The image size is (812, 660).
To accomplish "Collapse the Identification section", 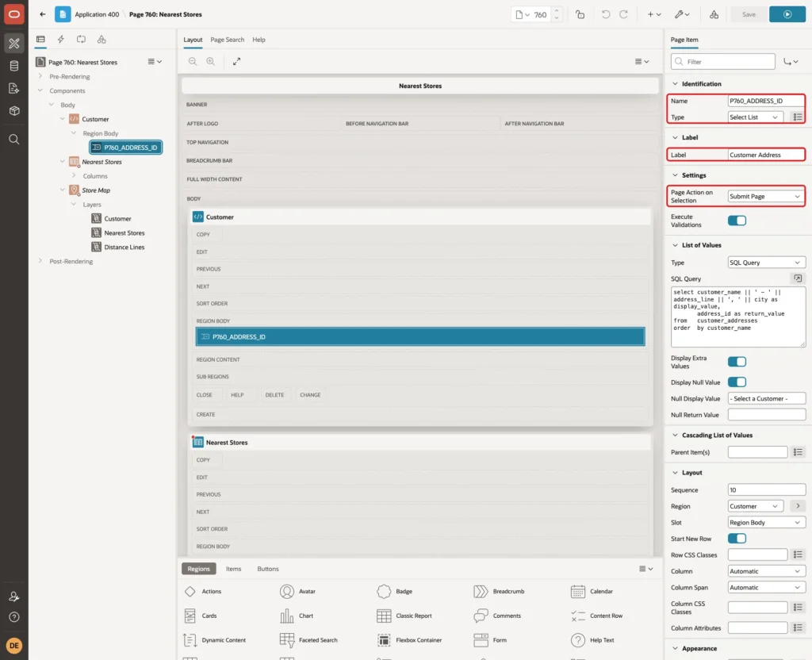I will click(x=675, y=84).
